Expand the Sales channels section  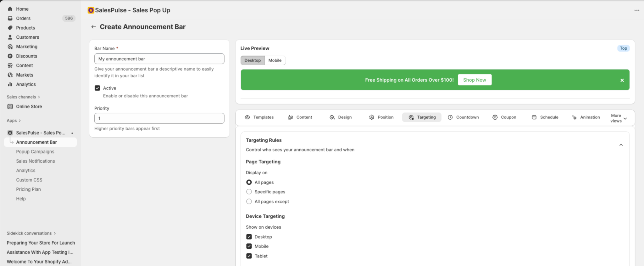coord(23,97)
